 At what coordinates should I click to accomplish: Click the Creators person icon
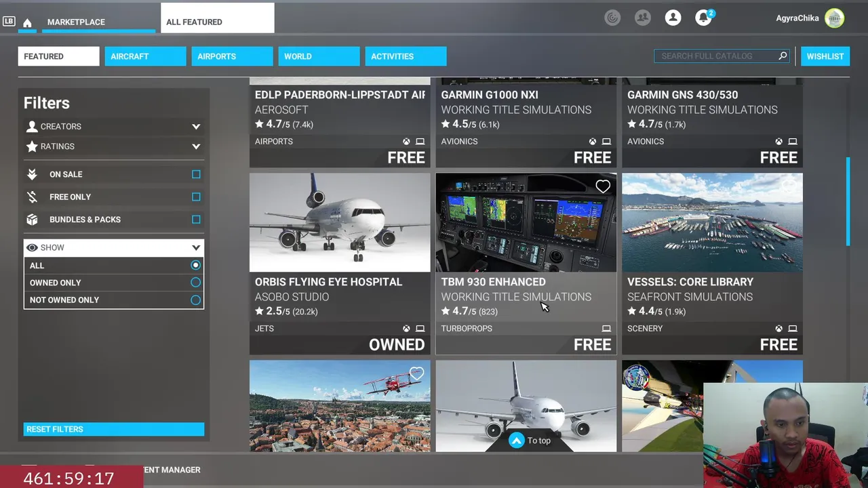coord(32,127)
